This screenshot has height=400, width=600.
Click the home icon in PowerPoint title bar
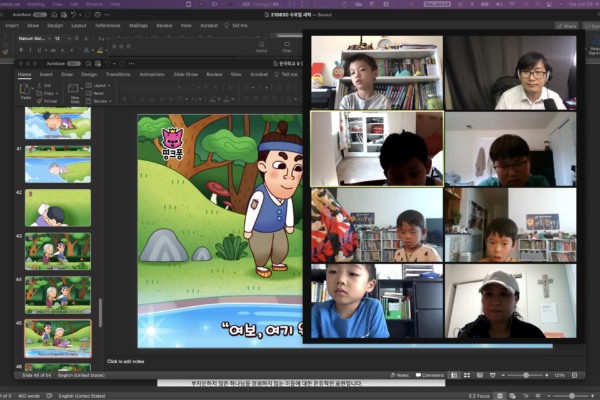pos(88,64)
